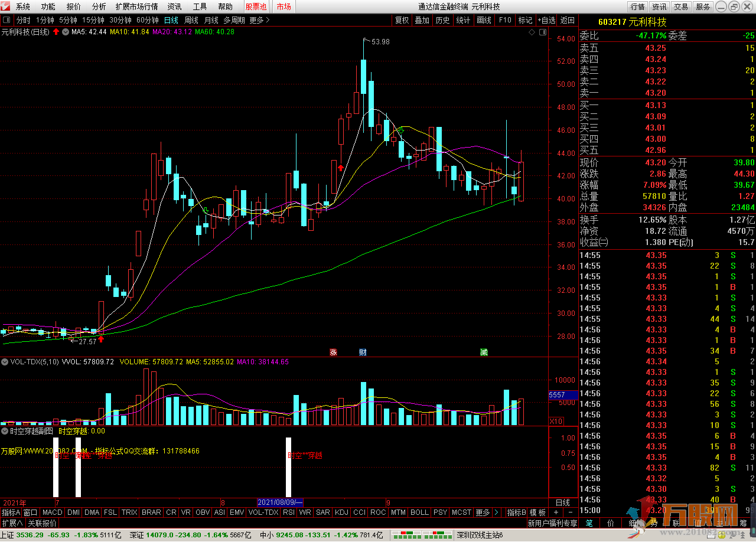Click the 市场 button
The image size is (756, 542).
tap(283, 7)
